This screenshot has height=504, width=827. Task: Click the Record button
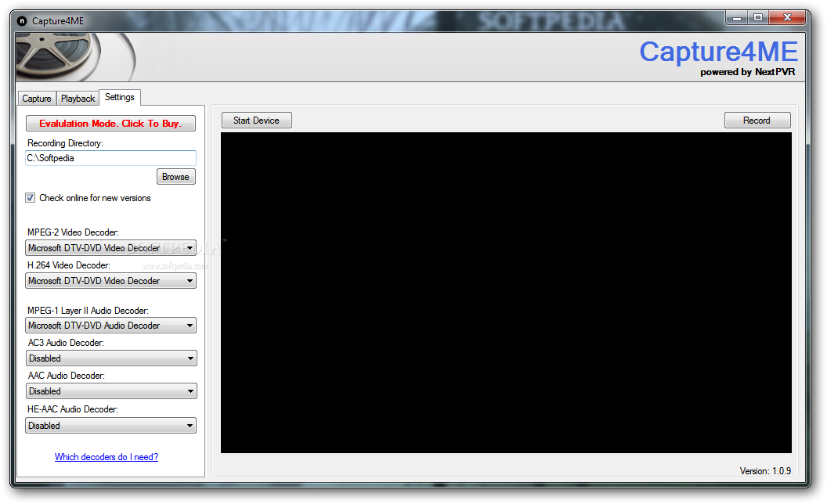(757, 121)
